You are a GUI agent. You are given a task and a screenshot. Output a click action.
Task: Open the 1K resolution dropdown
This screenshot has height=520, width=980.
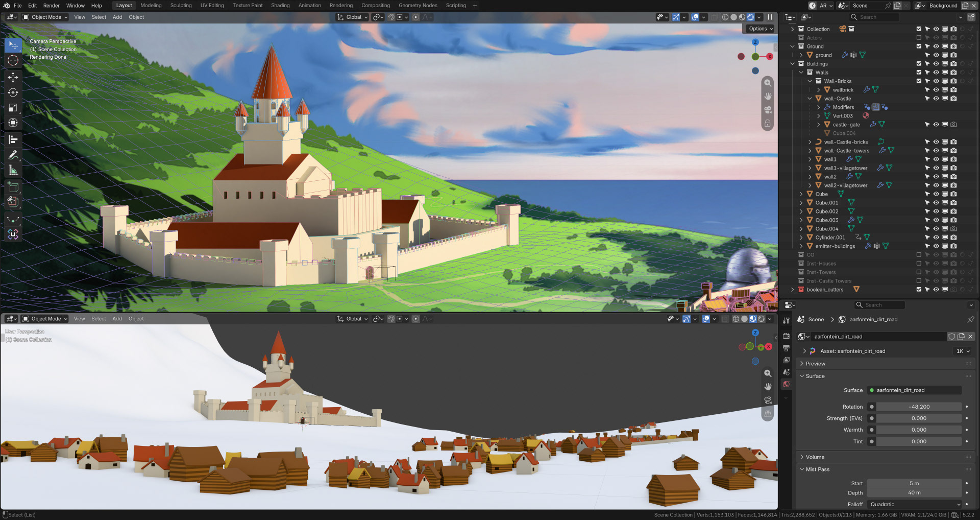(963, 351)
